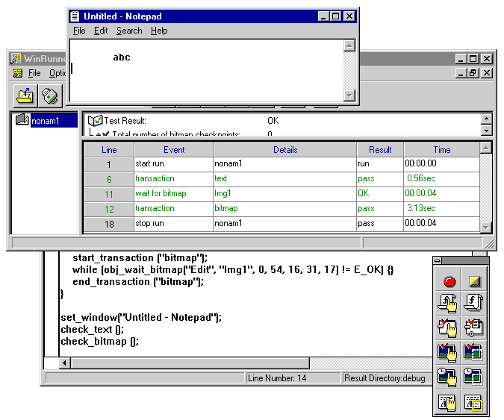This screenshot has width=504, height=420.
Task: Click the script editor left scroll arrow
Action: [x=65, y=363]
